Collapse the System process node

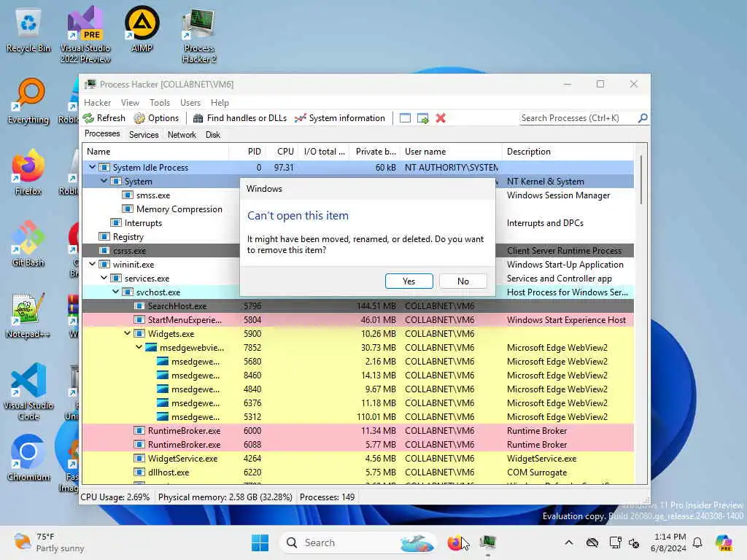click(x=104, y=181)
